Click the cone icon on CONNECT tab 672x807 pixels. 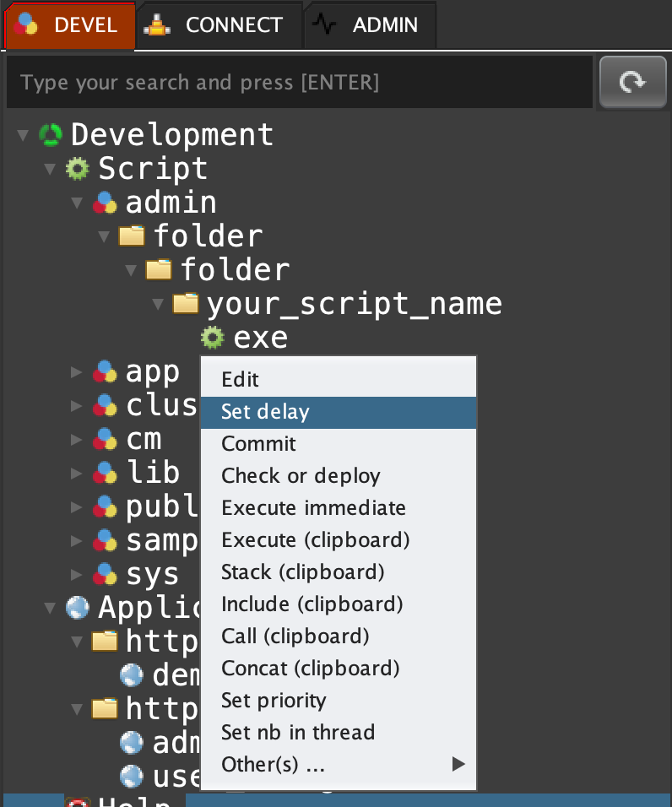point(157,25)
